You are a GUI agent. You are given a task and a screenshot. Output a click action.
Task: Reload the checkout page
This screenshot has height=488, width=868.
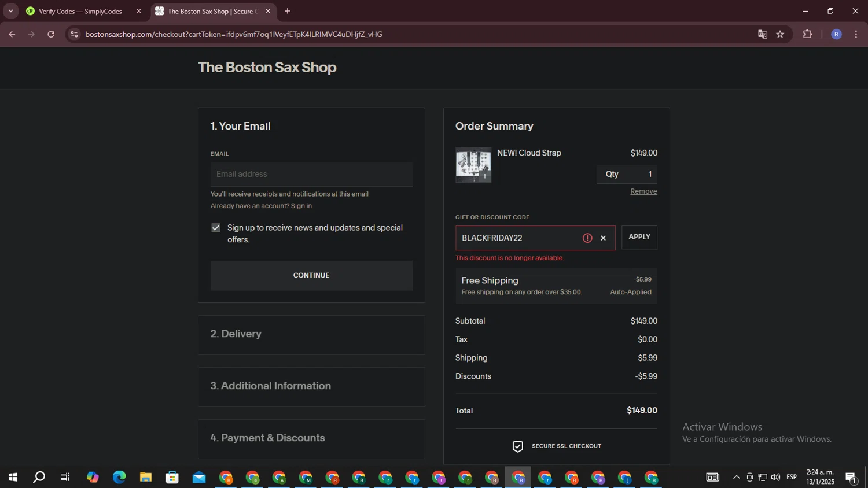(x=51, y=34)
